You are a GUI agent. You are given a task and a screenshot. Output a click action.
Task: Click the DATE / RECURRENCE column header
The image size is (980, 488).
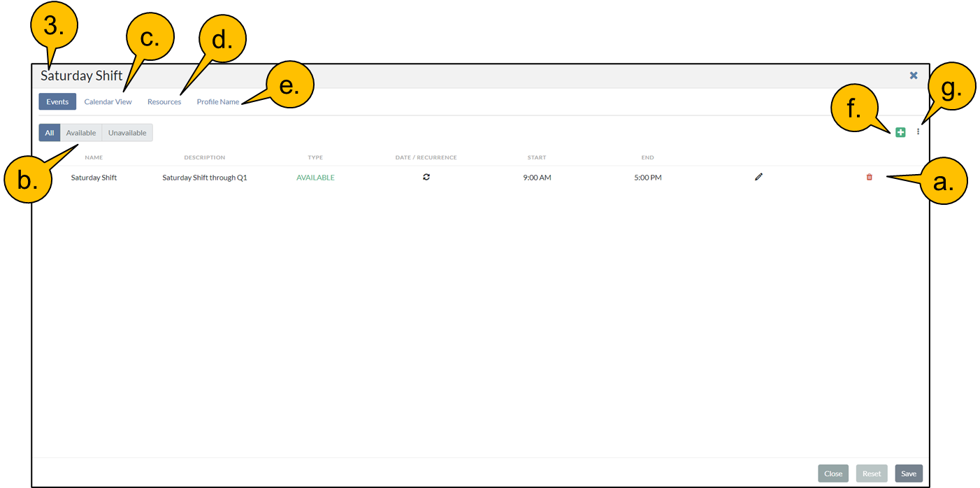426,157
